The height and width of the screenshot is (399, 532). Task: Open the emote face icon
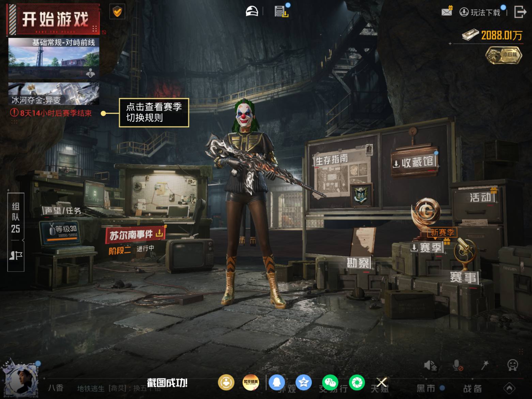coord(513,365)
